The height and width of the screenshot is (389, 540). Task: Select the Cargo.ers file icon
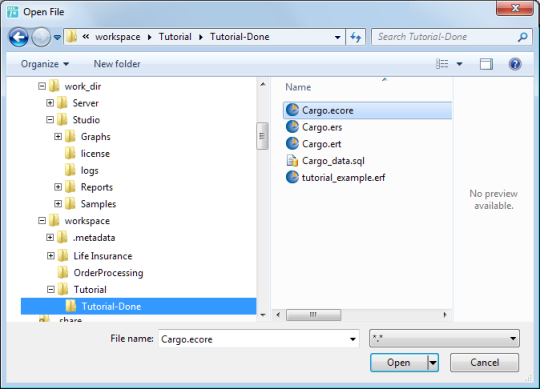[x=292, y=127]
